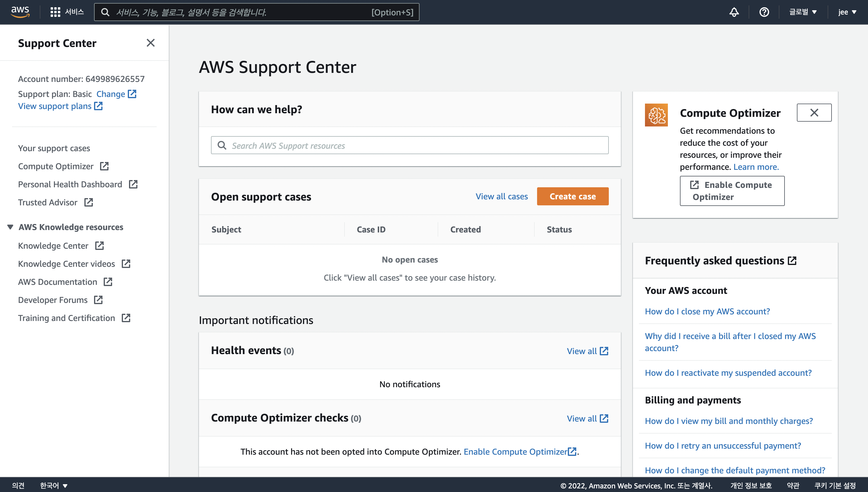Open 'How do I retry an unsuccessful payment?'

(723, 446)
